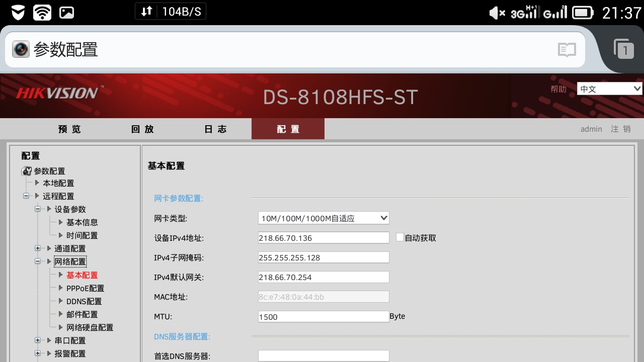Click the DS-8108HFS-ST model title
This screenshot has height=362, width=644.
(x=341, y=98)
